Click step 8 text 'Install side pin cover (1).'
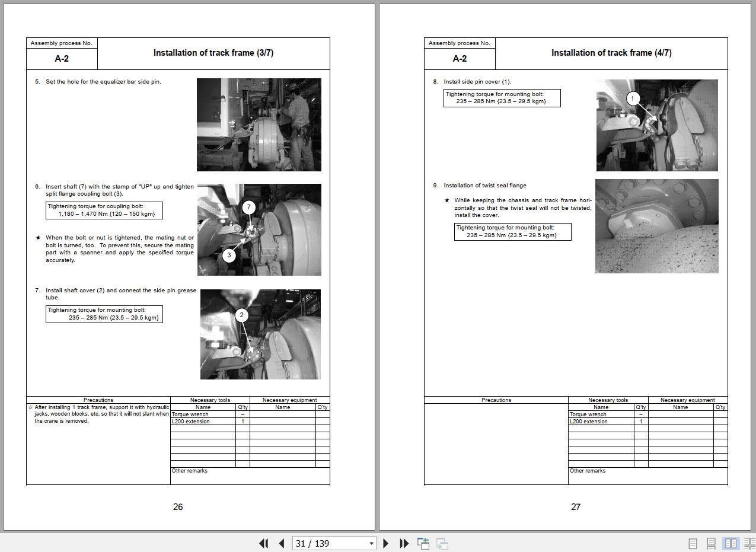The width and height of the screenshot is (756, 552). tap(477, 82)
